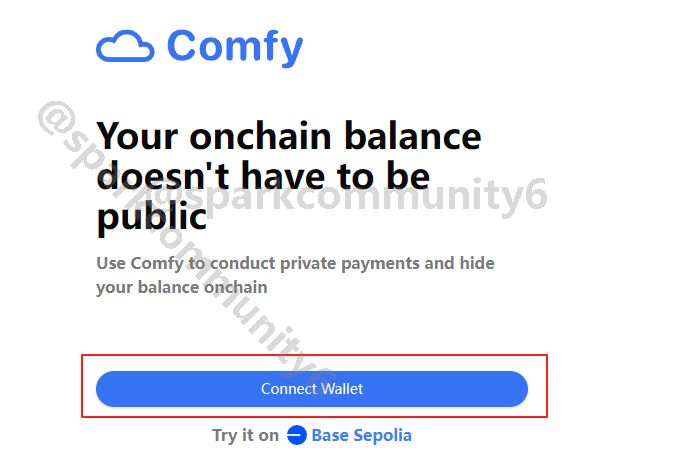This screenshot has height=473, width=693.
Task: Click the blue Comfy wordmark text
Action: 235,47
